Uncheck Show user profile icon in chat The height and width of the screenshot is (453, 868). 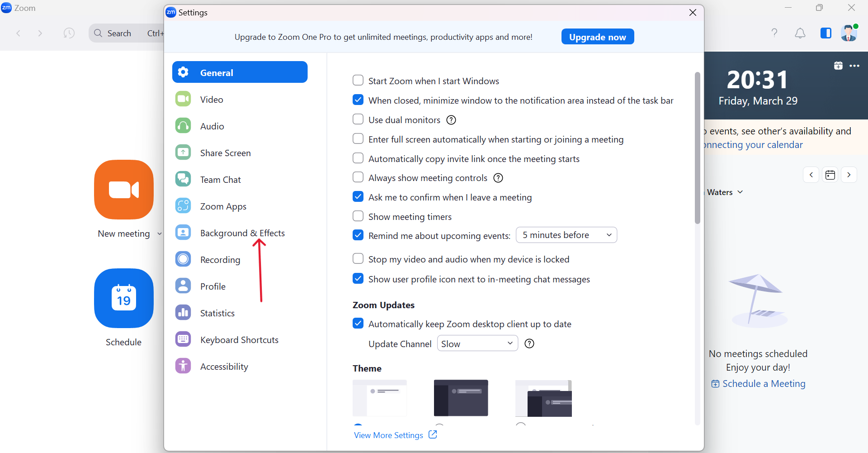point(358,279)
